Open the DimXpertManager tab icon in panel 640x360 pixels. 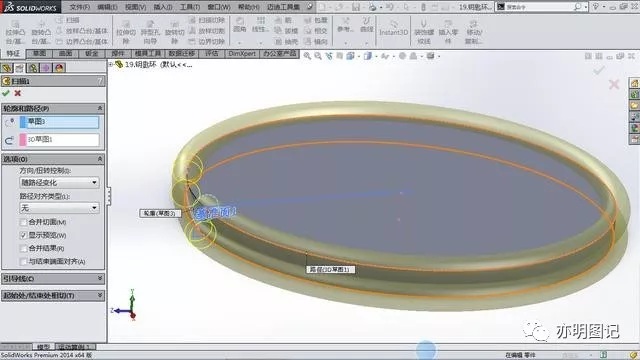[46, 68]
